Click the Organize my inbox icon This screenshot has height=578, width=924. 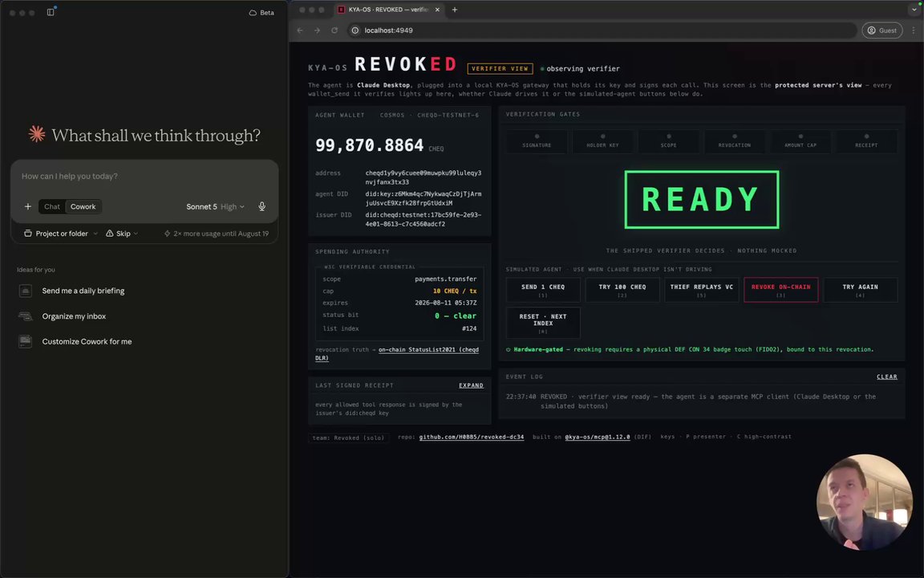click(26, 316)
